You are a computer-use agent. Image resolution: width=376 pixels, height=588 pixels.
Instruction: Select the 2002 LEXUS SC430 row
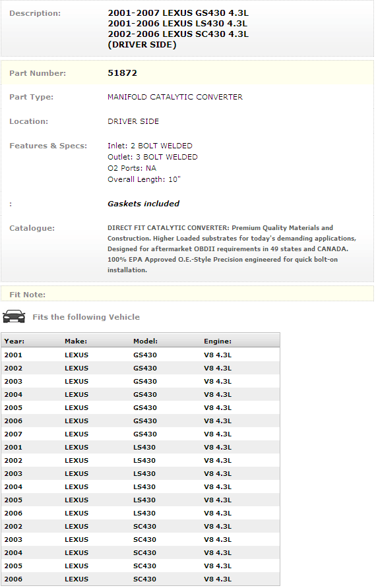pyautogui.click(x=141, y=526)
